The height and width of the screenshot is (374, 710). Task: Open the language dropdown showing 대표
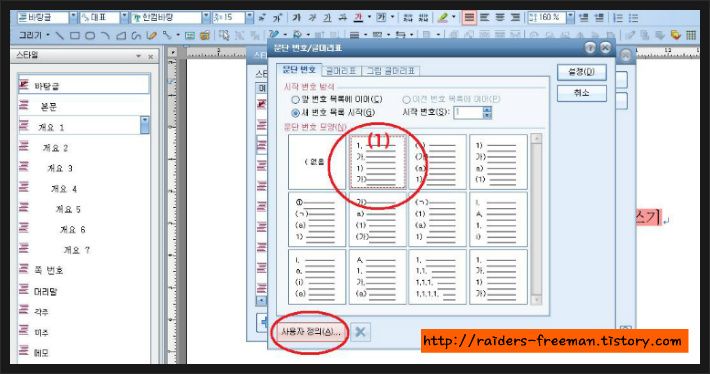pos(125,18)
